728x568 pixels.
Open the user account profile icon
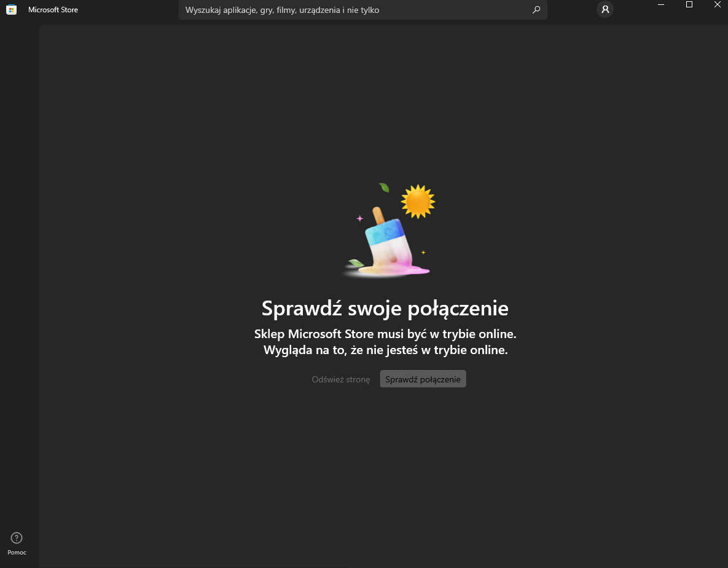click(605, 9)
